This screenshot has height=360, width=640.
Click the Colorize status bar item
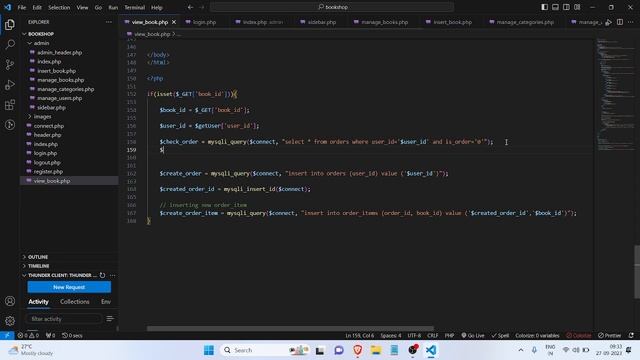click(x=578, y=335)
